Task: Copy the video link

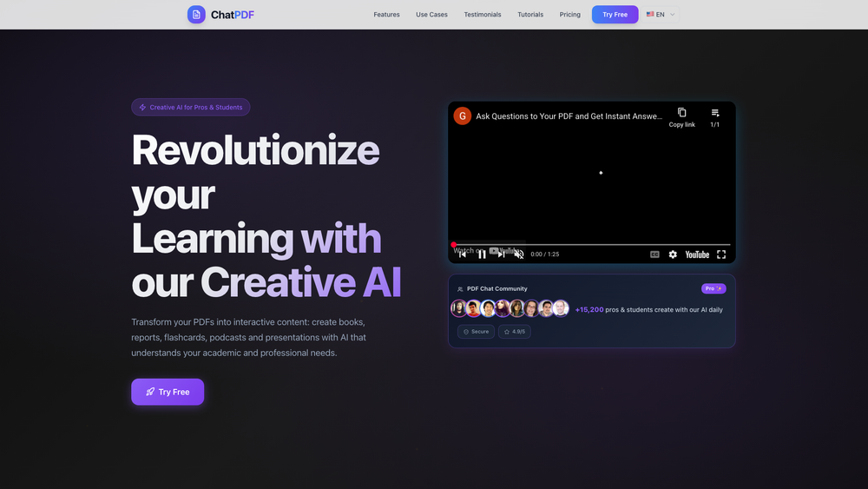Action: [681, 117]
